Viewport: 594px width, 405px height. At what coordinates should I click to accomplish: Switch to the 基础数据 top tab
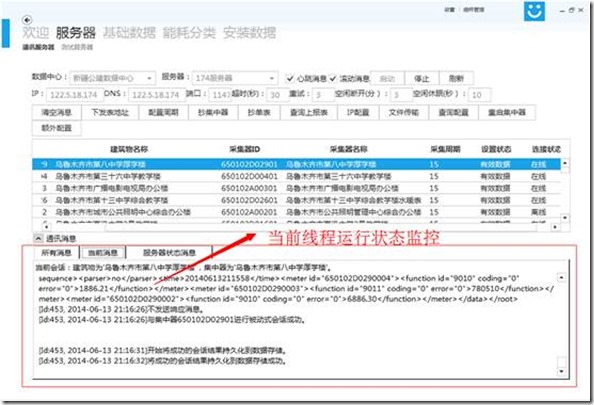129,33
